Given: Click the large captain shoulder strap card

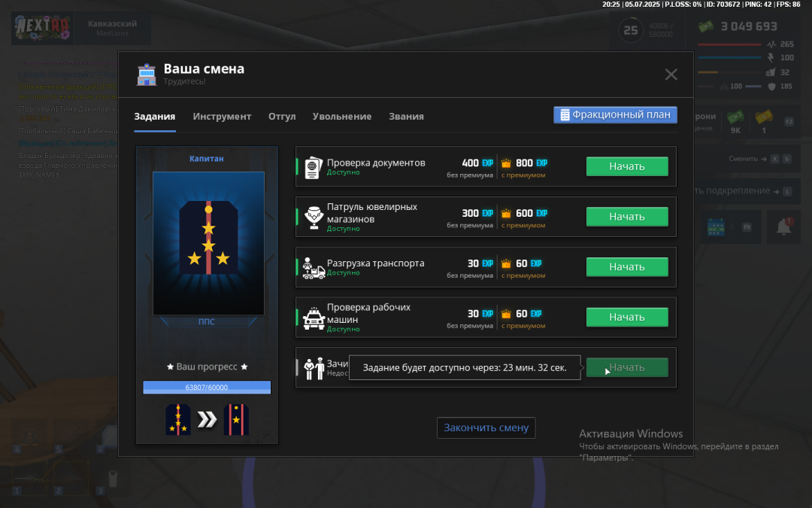Looking at the screenshot, I should pos(208,243).
